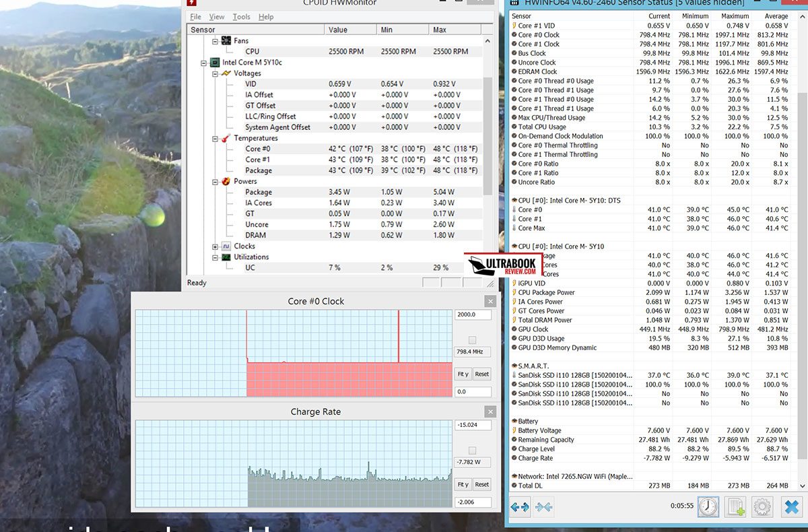Collapse the Voltages group

pyautogui.click(x=215, y=73)
